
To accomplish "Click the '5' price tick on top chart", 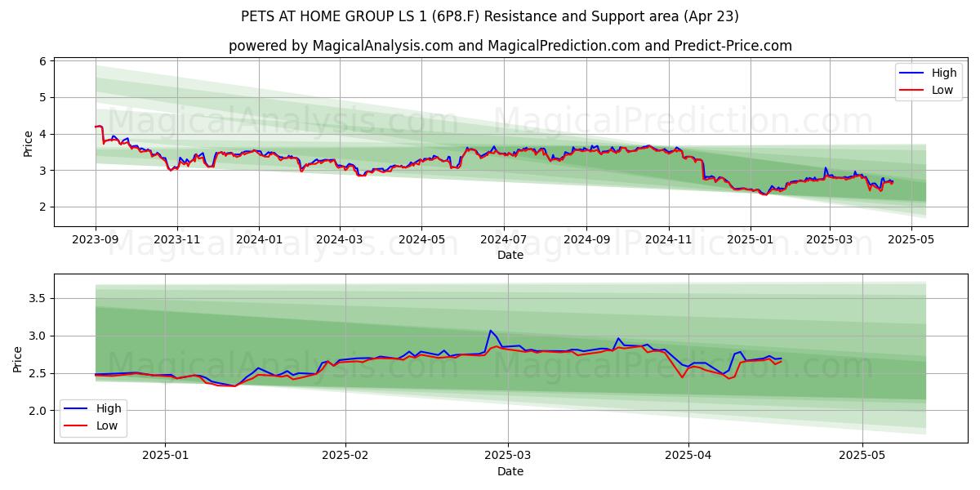I will 44,98.
